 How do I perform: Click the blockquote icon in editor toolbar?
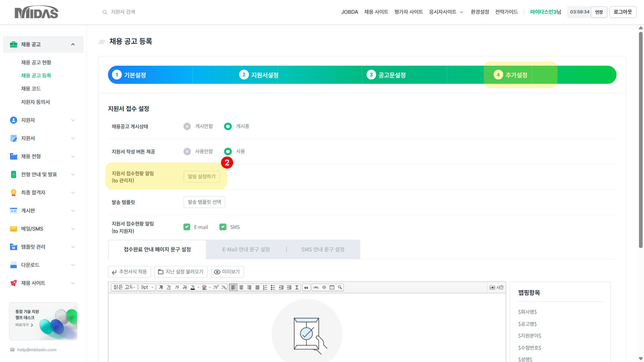[x=306, y=287]
